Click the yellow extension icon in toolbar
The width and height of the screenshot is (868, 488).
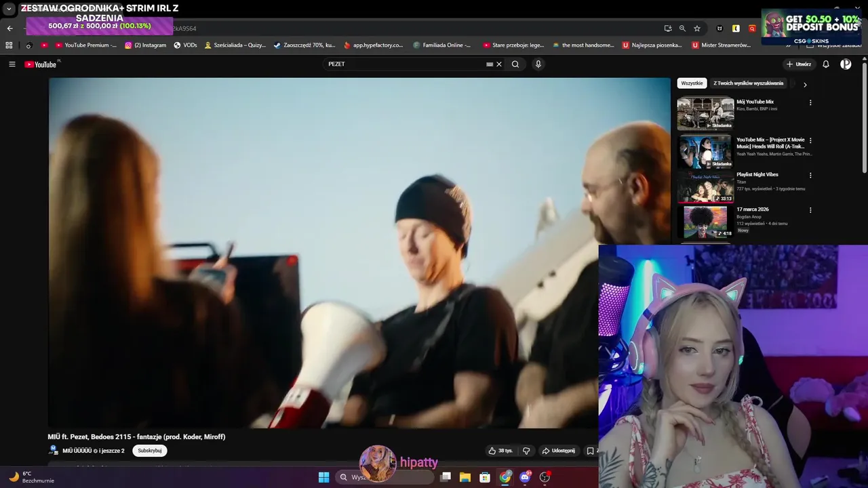[x=736, y=28]
